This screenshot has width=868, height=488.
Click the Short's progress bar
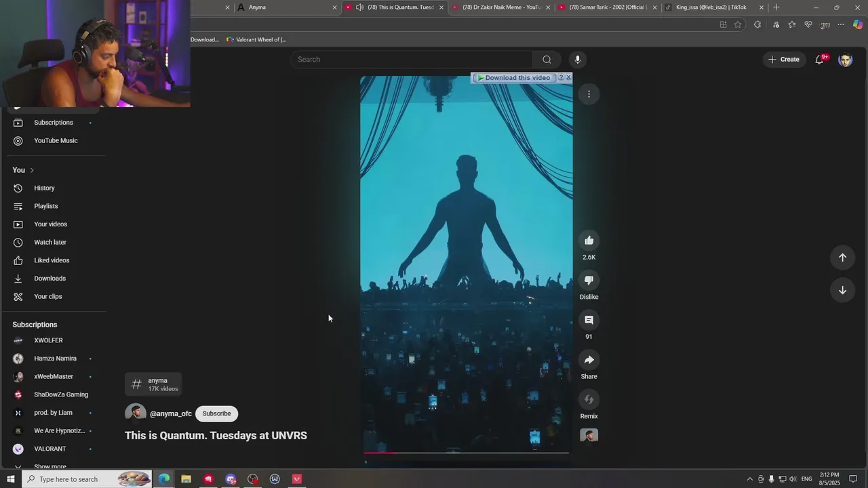pyautogui.click(x=467, y=452)
